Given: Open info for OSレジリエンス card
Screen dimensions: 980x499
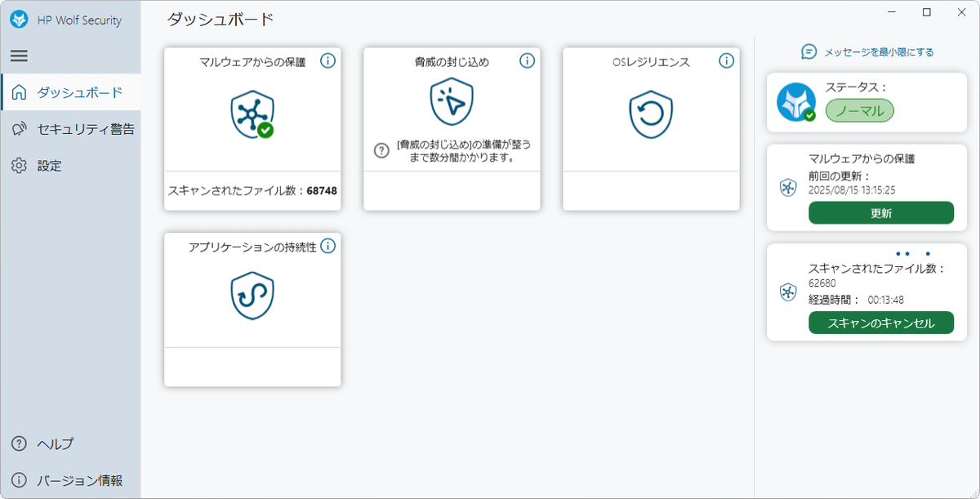Looking at the screenshot, I should tap(726, 60).
